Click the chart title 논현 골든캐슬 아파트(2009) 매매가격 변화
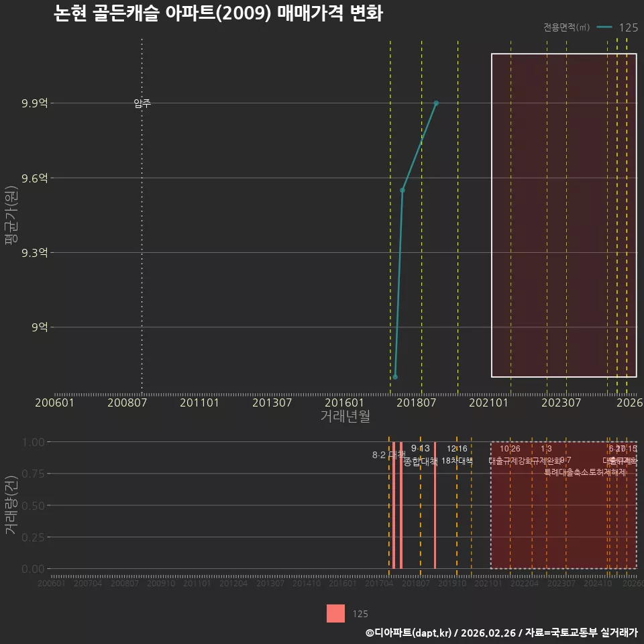 pos(218,13)
